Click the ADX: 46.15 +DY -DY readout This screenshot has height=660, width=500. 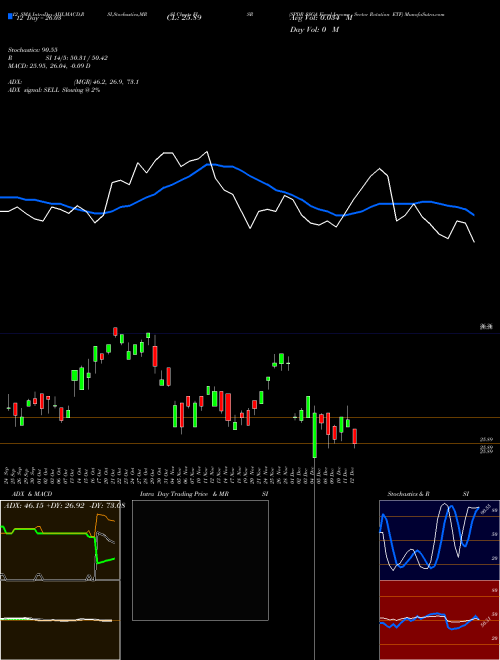point(64,505)
